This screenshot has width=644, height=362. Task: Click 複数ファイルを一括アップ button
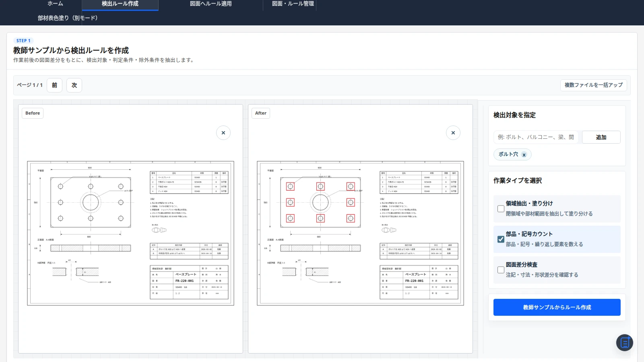click(594, 85)
